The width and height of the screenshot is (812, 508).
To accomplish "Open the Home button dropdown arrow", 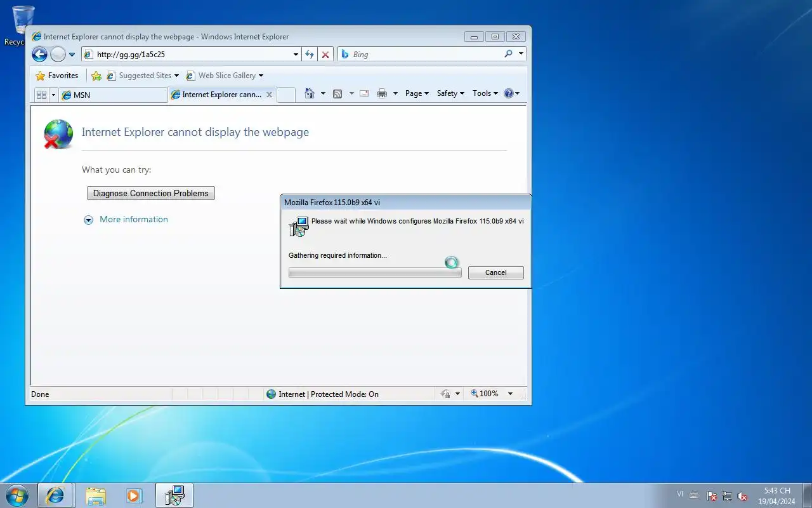I will (323, 93).
